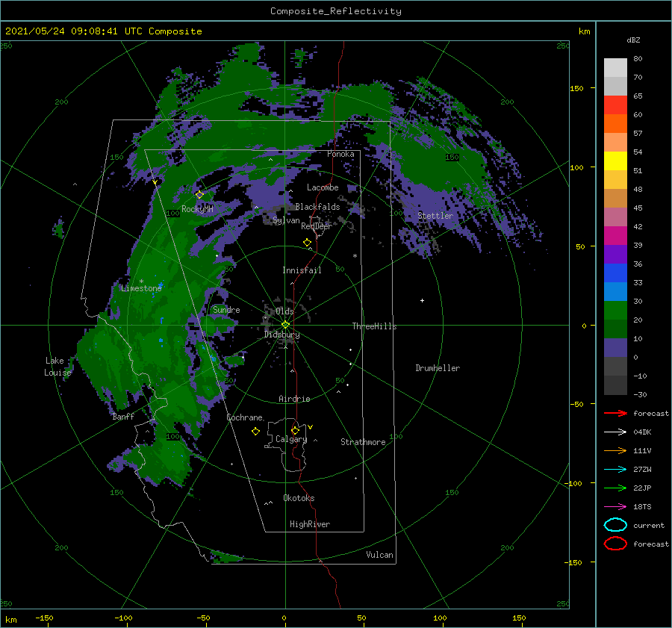The width and height of the screenshot is (672, 628).
Task: Click the orange 111V arrow icon
Action: [x=615, y=450]
